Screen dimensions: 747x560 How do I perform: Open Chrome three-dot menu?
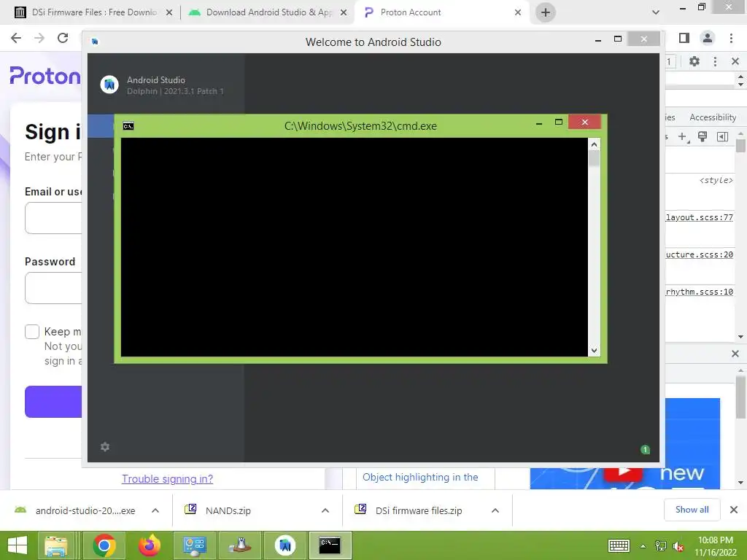(x=731, y=38)
